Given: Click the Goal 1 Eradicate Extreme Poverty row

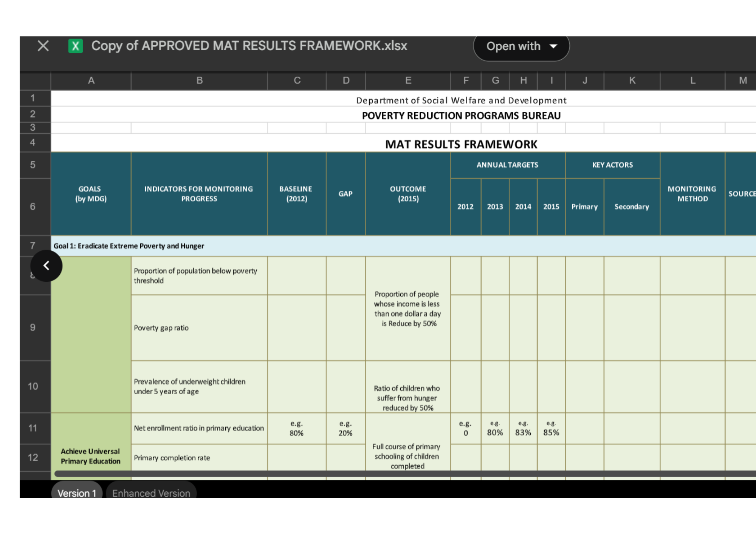Looking at the screenshot, I should point(129,246).
